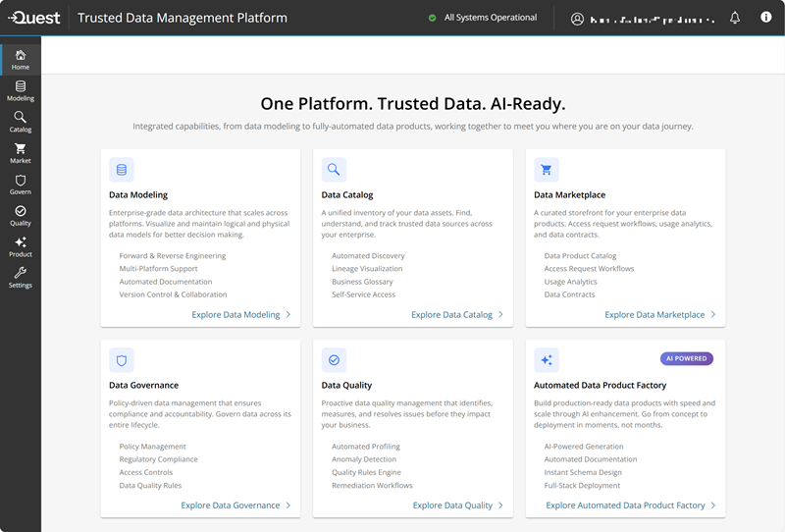785x532 pixels.
Task: Select the Home tab in sidebar
Action: [x=21, y=60]
